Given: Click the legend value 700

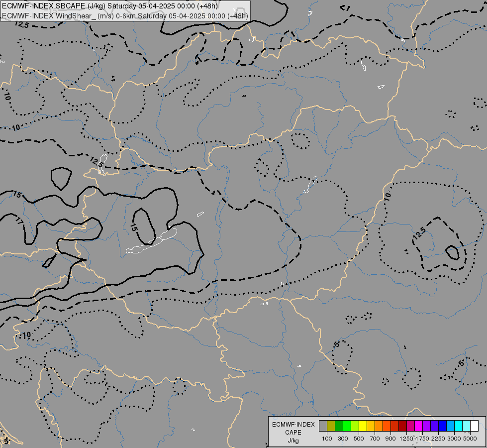Looking at the screenshot, I should click(x=375, y=439).
